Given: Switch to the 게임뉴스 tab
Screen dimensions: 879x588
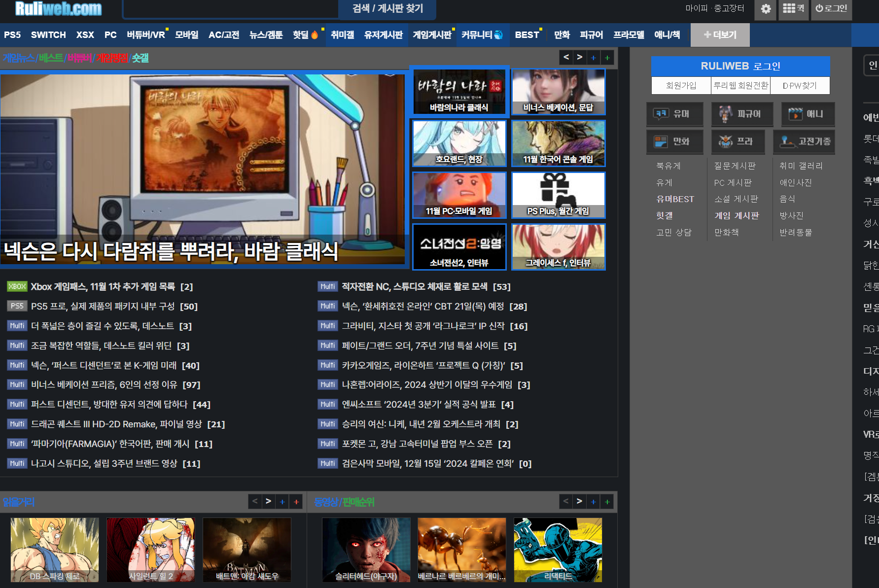Looking at the screenshot, I should click(x=19, y=58).
